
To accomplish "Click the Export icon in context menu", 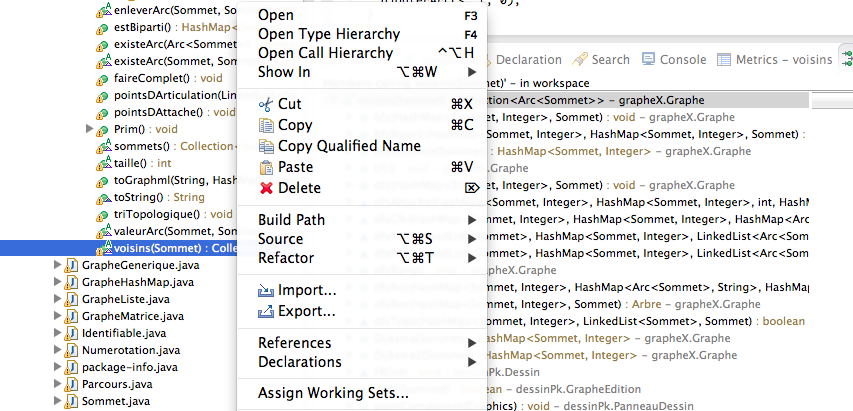I will 265,311.
